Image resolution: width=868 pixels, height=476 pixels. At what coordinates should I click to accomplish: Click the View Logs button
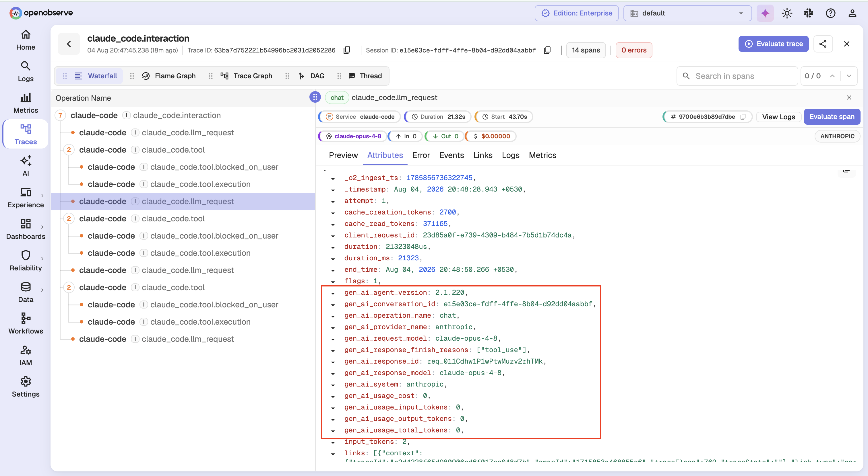778,117
